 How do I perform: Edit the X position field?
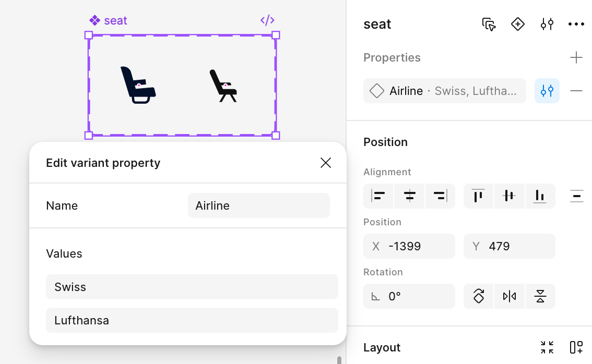tap(409, 246)
